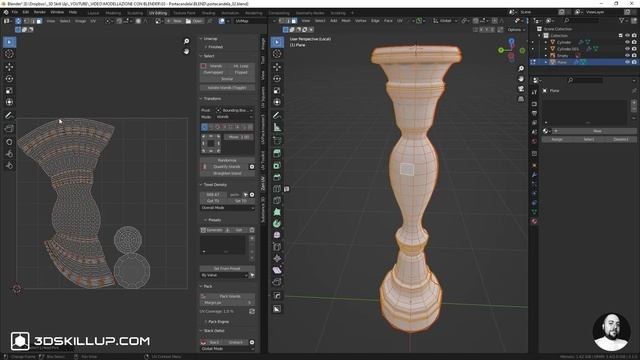The height and width of the screenshot is (360, 640).
Task: Select the Shear tool
Action: coord(277,270)
